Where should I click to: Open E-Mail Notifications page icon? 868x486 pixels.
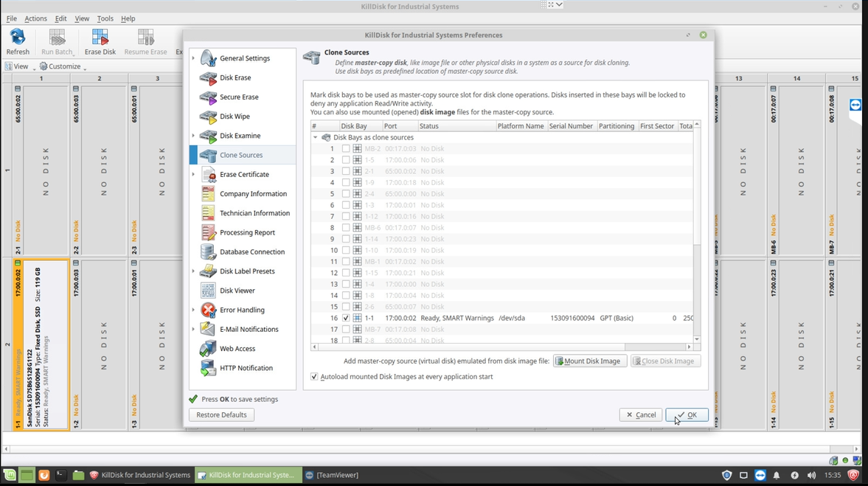(x=208, y=330)
